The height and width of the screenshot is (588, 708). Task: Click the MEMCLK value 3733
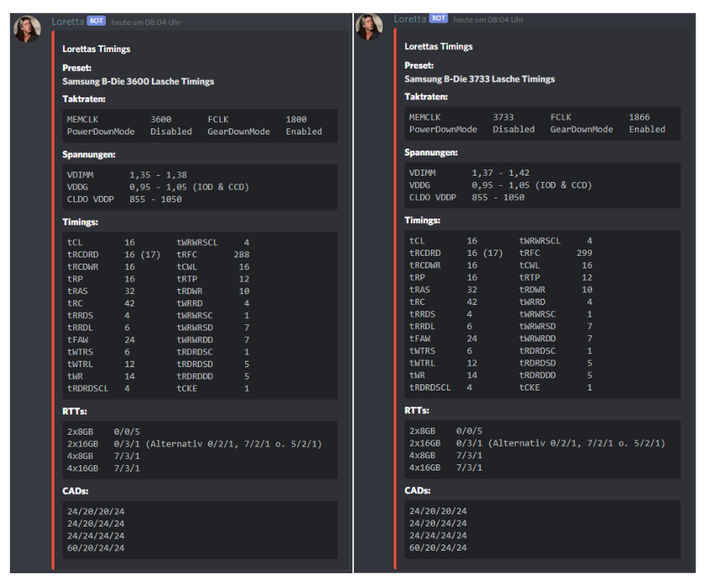coord(503,117)
